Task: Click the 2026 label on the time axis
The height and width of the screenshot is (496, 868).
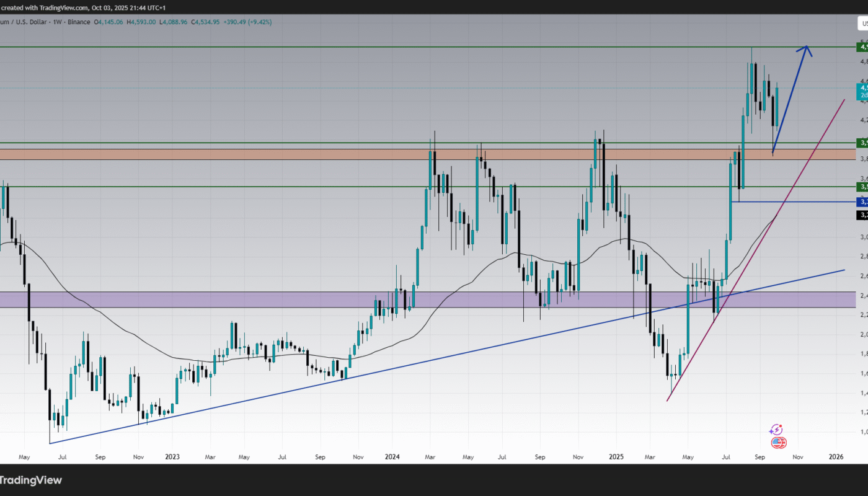Action: pyautogui.click(x=836, y=457)
